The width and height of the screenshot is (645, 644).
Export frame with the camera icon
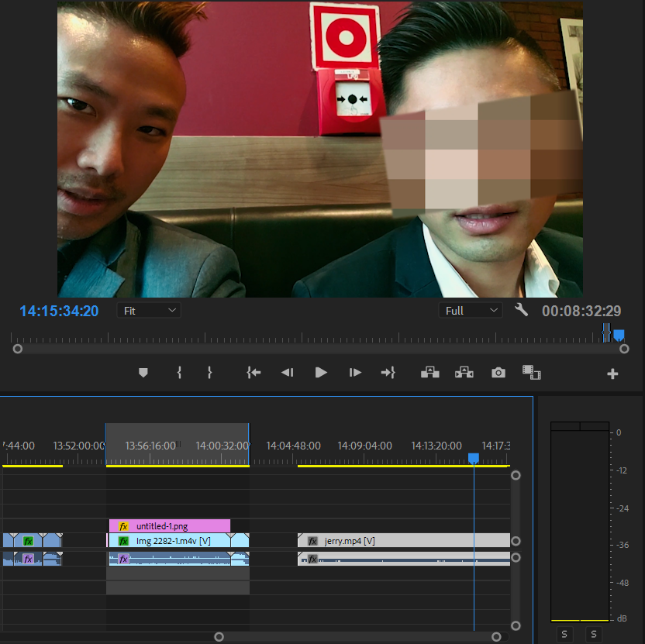tap(498, 373)
